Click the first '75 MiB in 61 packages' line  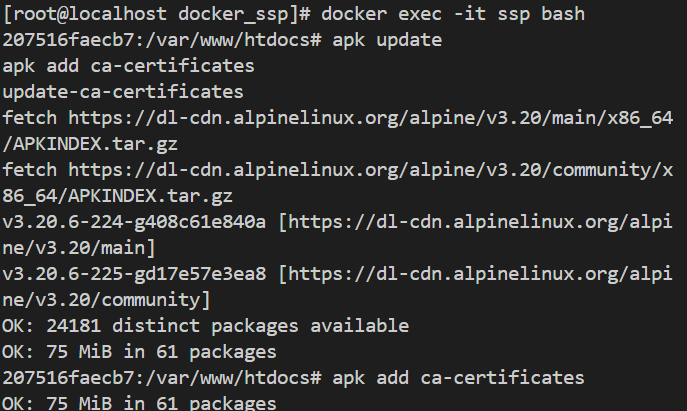[x=139, y=352]
